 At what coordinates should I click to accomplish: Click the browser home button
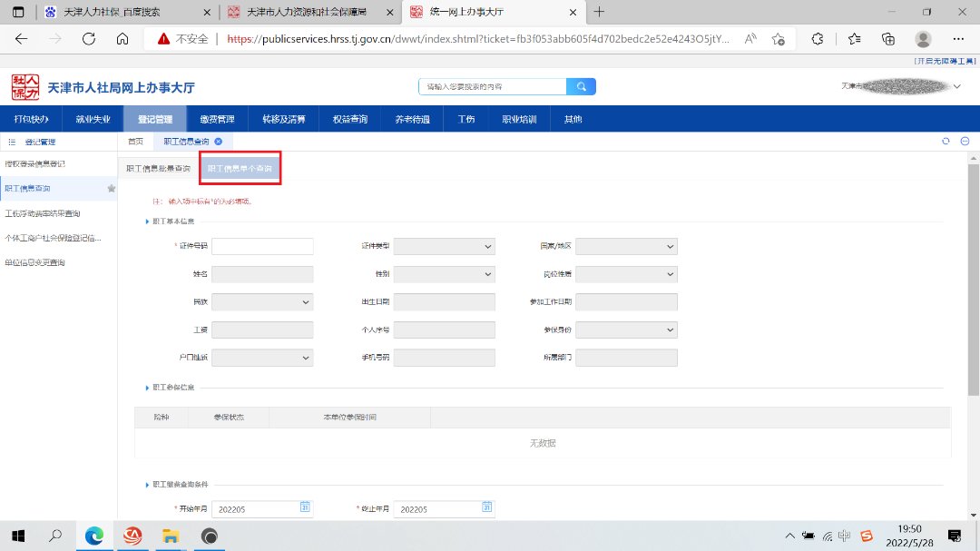[x=122, y=39]
